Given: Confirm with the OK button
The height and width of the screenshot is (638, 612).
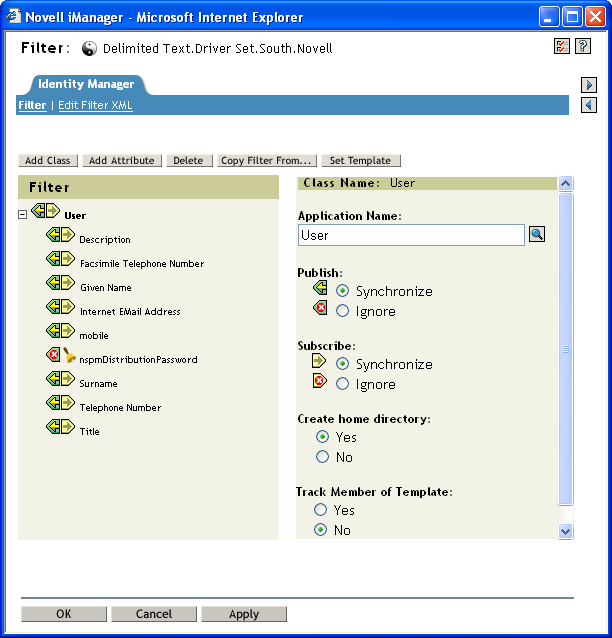Looking at the screenshot, I should pyautogui.click(x=64, y=614).
